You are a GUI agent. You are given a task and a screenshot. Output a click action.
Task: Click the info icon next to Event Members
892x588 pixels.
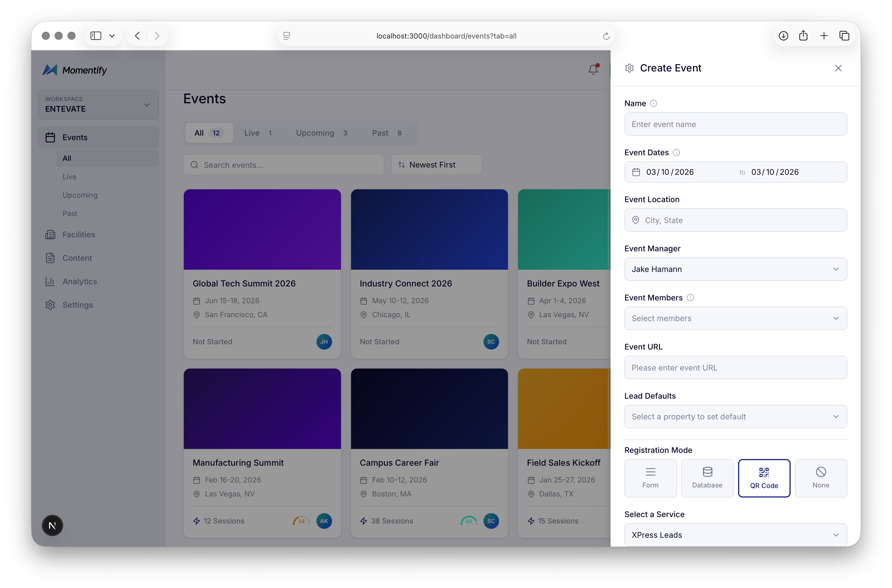pos(691,297)
